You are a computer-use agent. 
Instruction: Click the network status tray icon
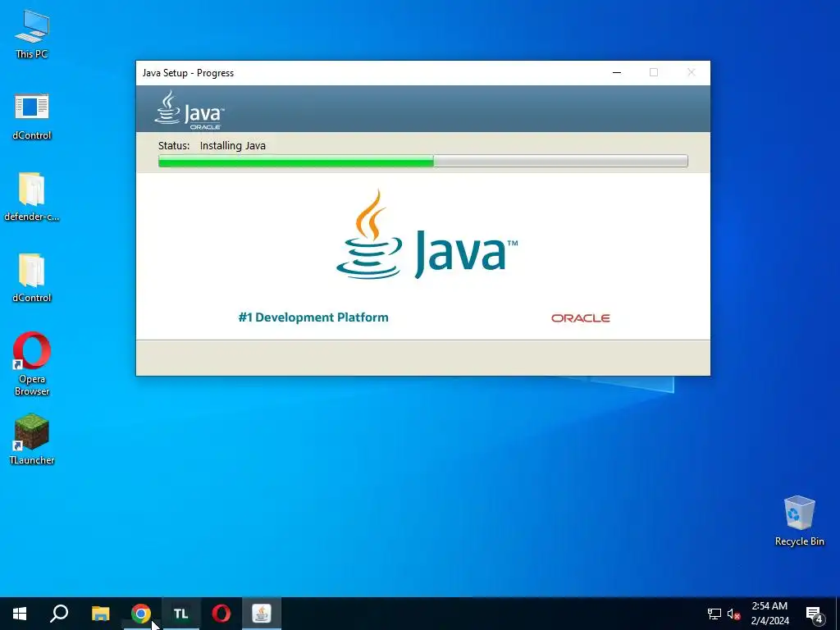click(x=714, y=614)
